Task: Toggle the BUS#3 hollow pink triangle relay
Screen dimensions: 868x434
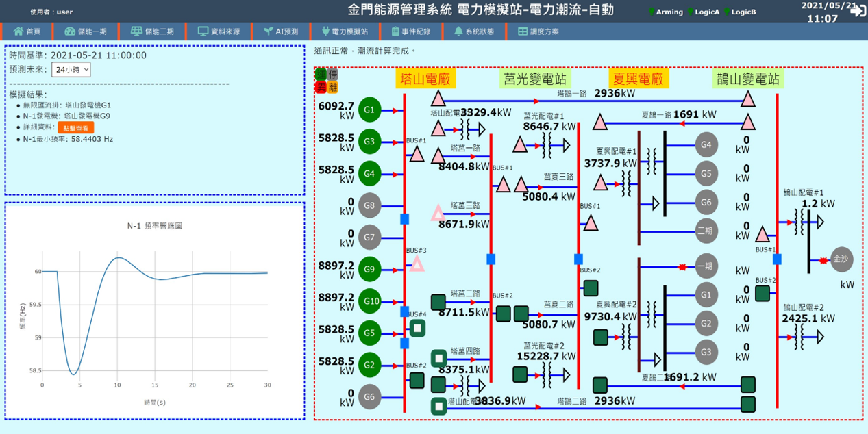Action: click(x=417, y=264)
